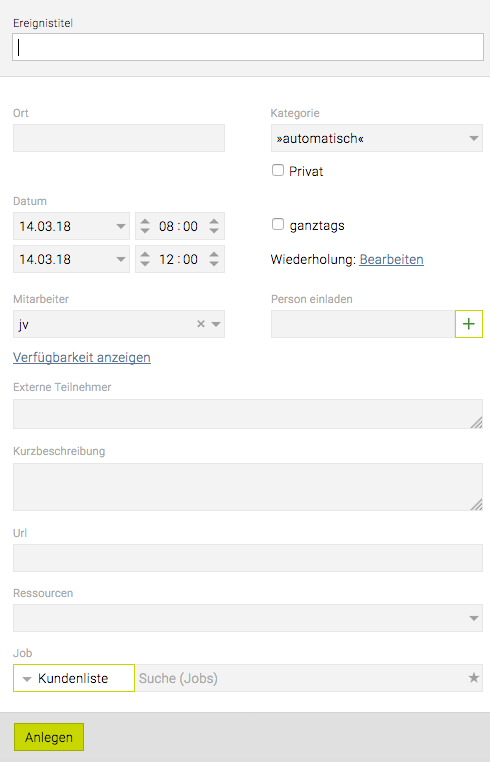The width and height of the screenshot is (490, 762).
Task: Click the star favorites icon in Job search
Action: click(x=473, y=678)
